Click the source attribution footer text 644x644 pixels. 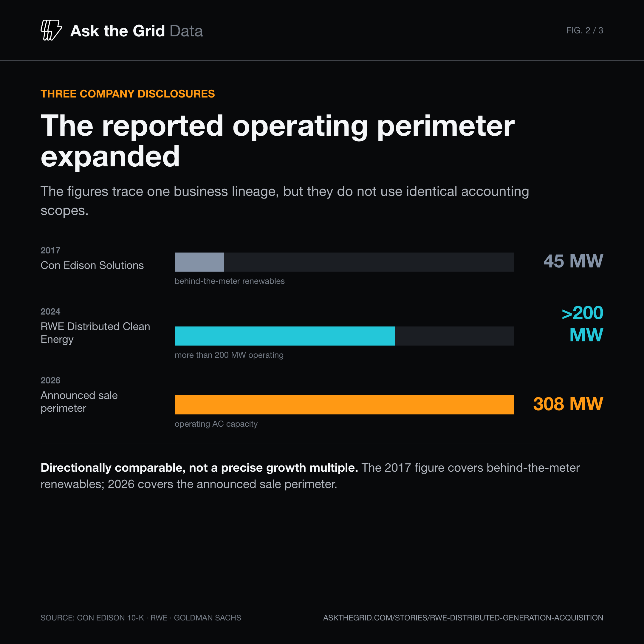click(x=141, y=618)
